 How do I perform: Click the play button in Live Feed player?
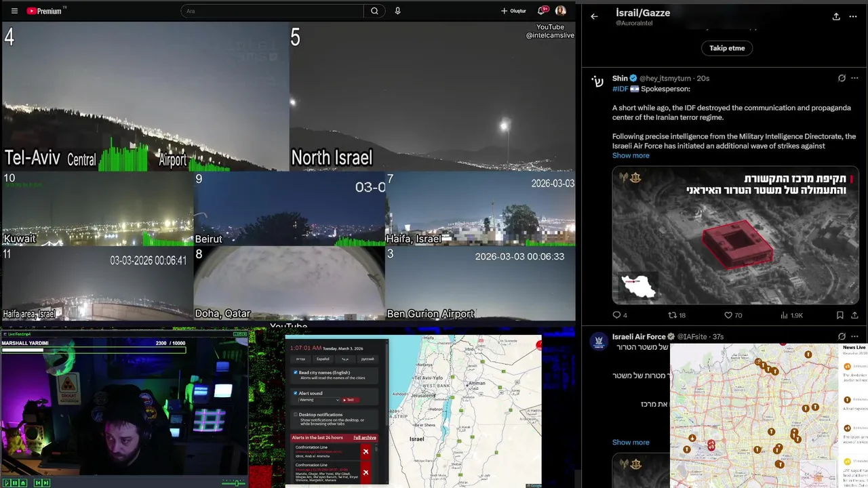[7, 483]
